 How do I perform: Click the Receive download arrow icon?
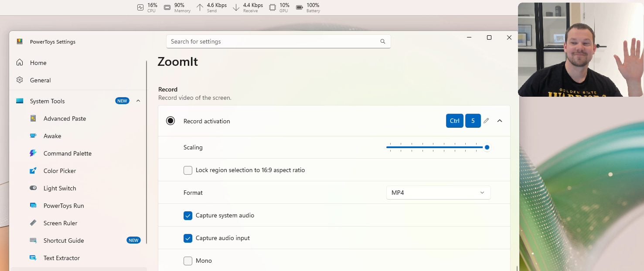click(236, 7)
